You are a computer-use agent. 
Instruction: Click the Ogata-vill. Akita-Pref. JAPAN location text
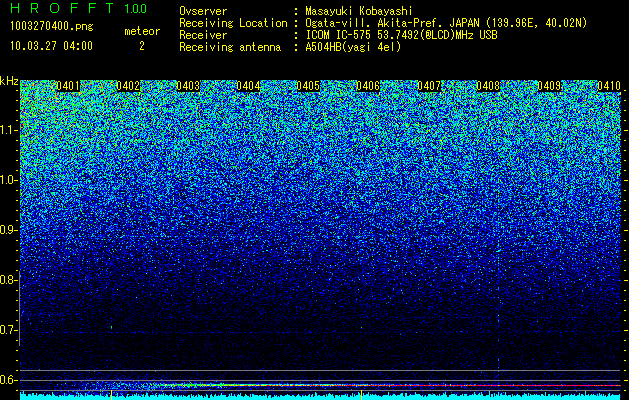pos(446,23)
